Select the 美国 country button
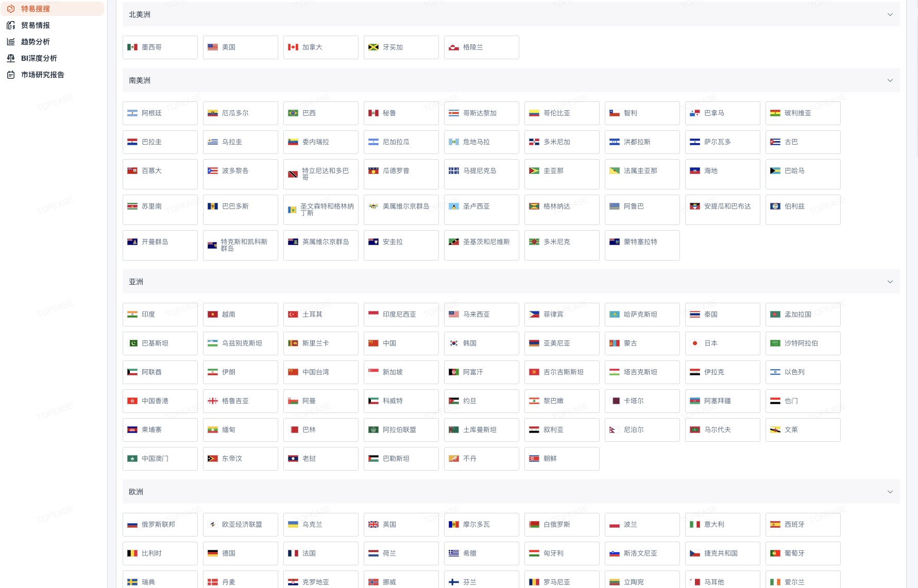The image size is (918, 588). tap(240, 47)
